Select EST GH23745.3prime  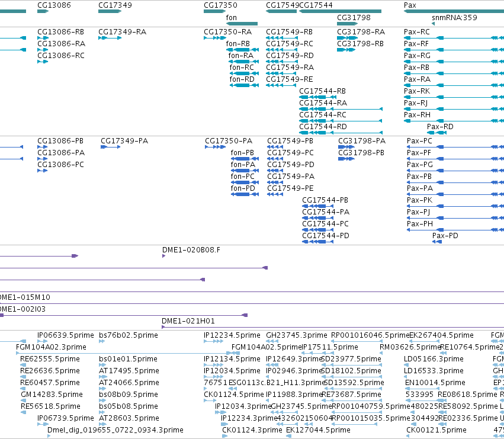296,335
